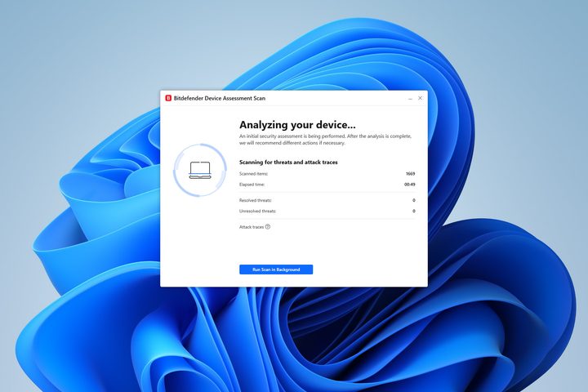This screenshot has height=392, width=588.
Task: Click the Resolved threats value 0
Action: [x=413, y=200]
